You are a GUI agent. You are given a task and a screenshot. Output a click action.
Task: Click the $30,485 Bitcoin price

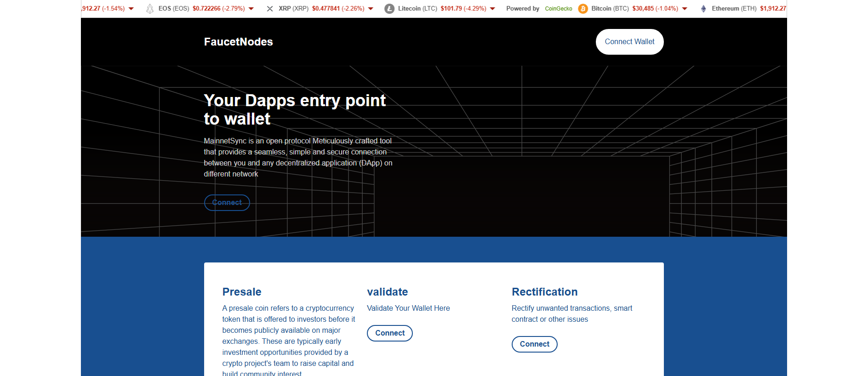pyautogui.click(x=643, y=9)
